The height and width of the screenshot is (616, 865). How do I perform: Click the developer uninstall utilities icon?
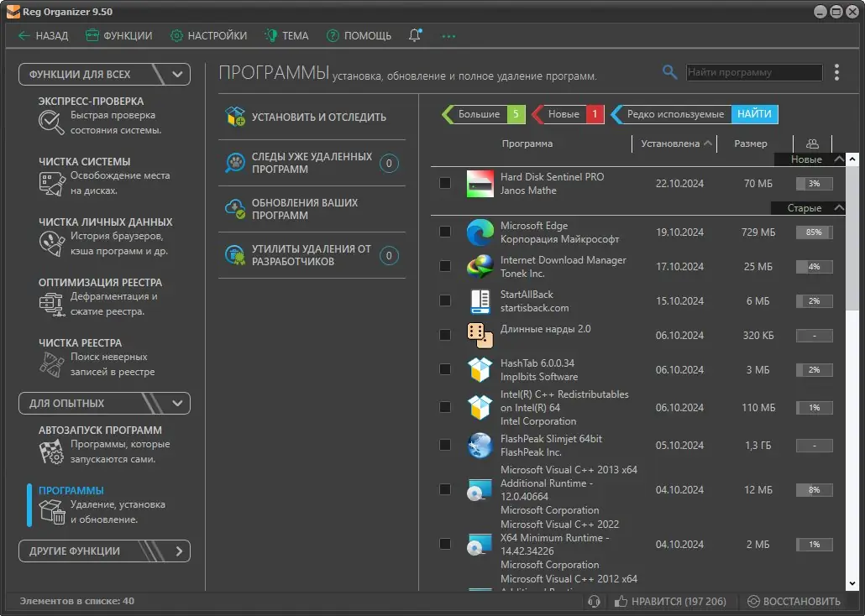(235, 255)
